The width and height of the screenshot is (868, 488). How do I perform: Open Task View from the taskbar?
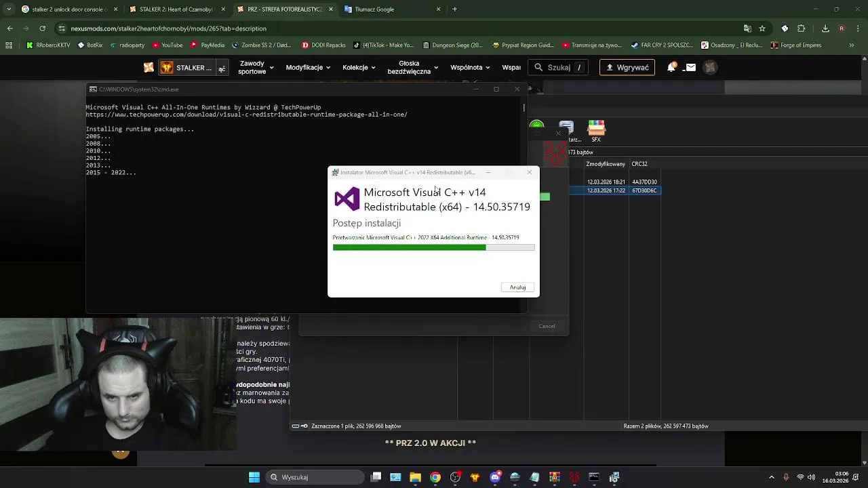tap(376, 477)
